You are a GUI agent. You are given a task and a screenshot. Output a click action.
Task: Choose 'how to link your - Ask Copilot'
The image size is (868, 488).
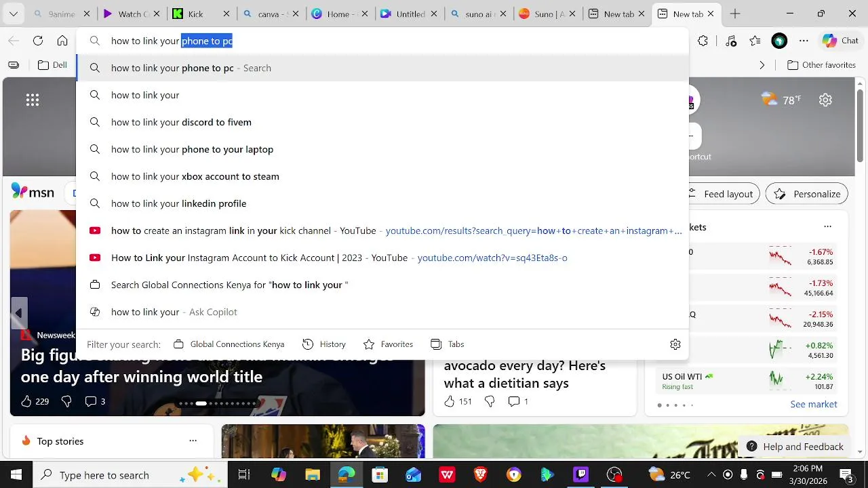coord(382,312)
